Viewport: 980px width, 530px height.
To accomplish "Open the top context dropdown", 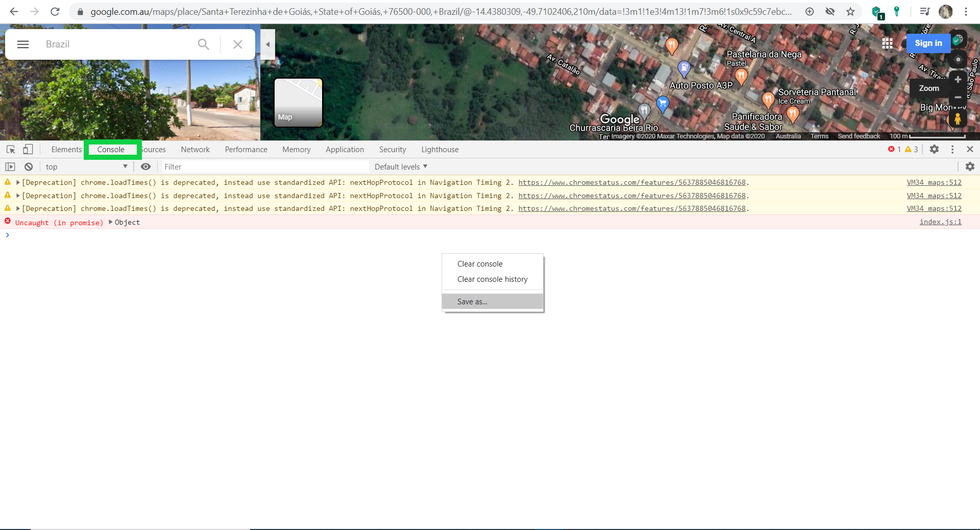I will [x=86, y=167].
